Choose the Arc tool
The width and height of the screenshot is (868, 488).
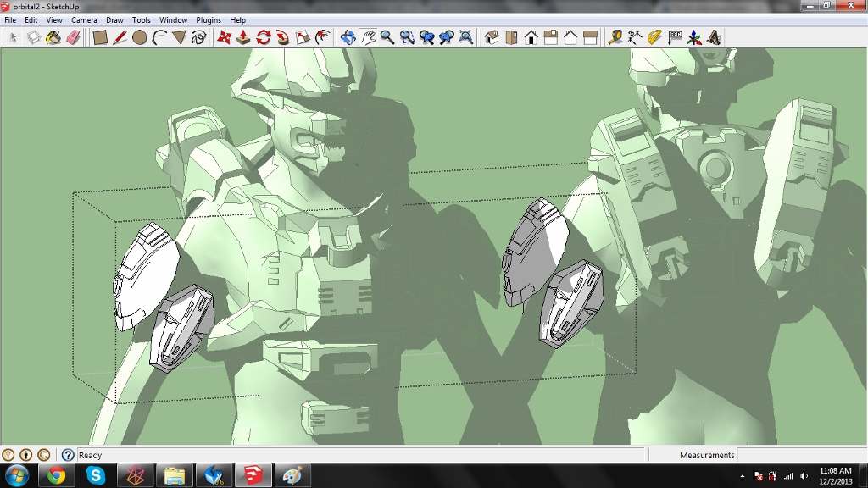tap(160, 37)
